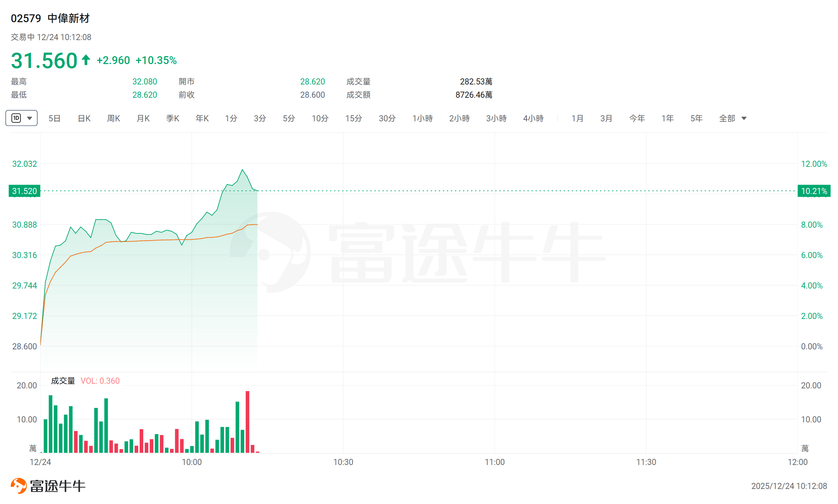Click the 10:30 time axis marker
Image resolution: width=838 pixels, height=504 pixels.
[343, 462]
